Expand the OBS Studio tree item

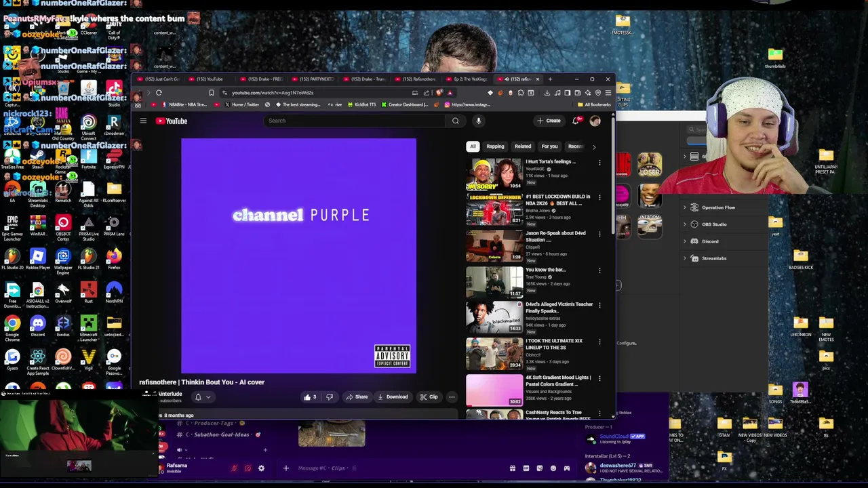[685, 224]
